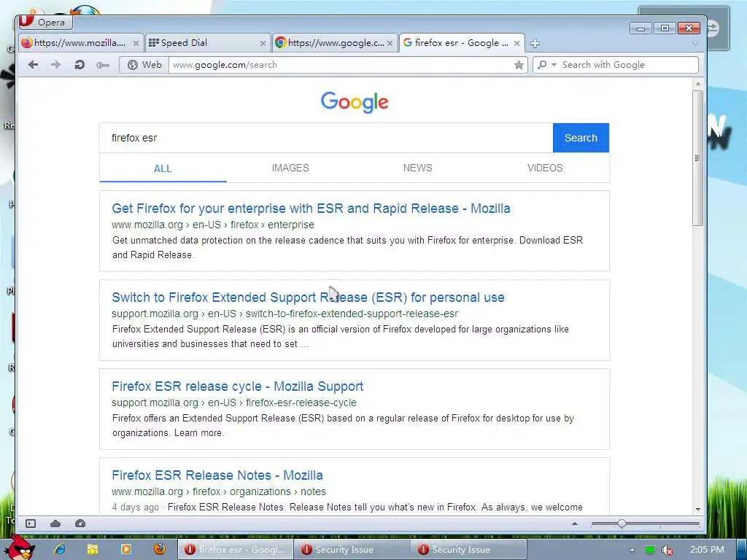
Task: Launch Firefox from the taskbar
Action: (159, 549)
